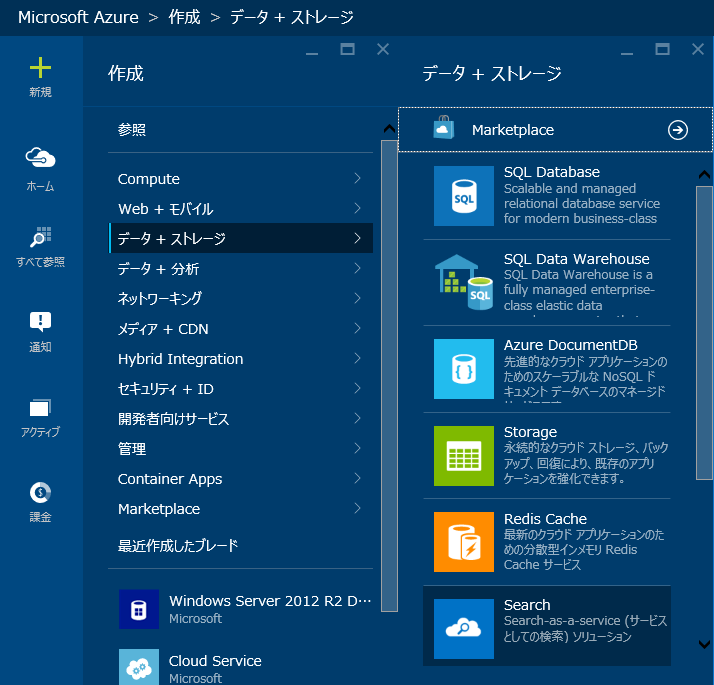Select Web + モバイル category
714x685 pixels.
(x=240, y=209)
